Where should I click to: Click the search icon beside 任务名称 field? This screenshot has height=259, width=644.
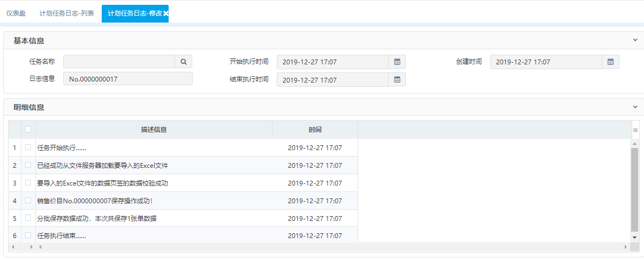183,62
